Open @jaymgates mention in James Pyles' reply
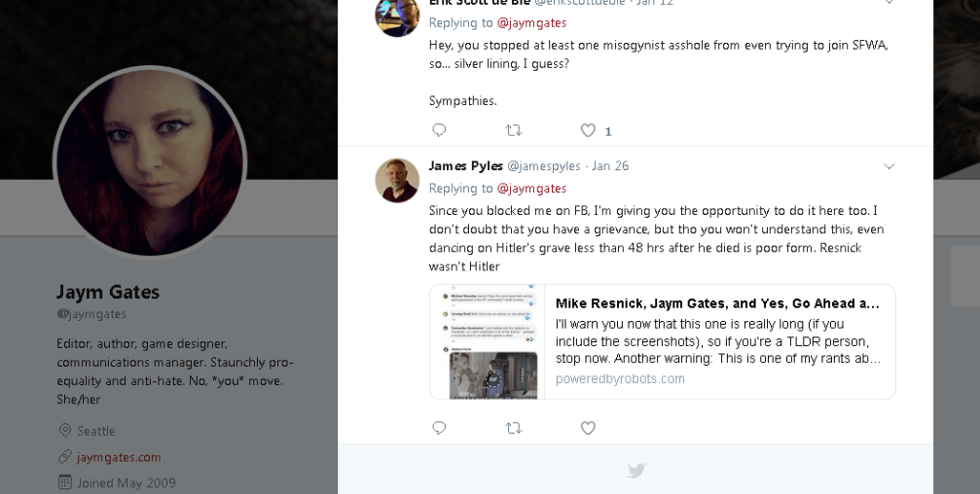This screenshot has height=494, width=980. [x=531, y=189]
